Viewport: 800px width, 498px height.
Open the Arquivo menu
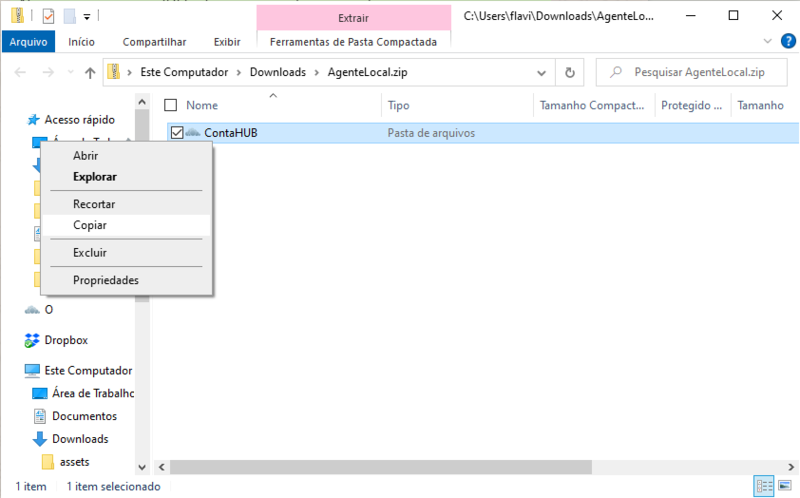coord(28,42)
